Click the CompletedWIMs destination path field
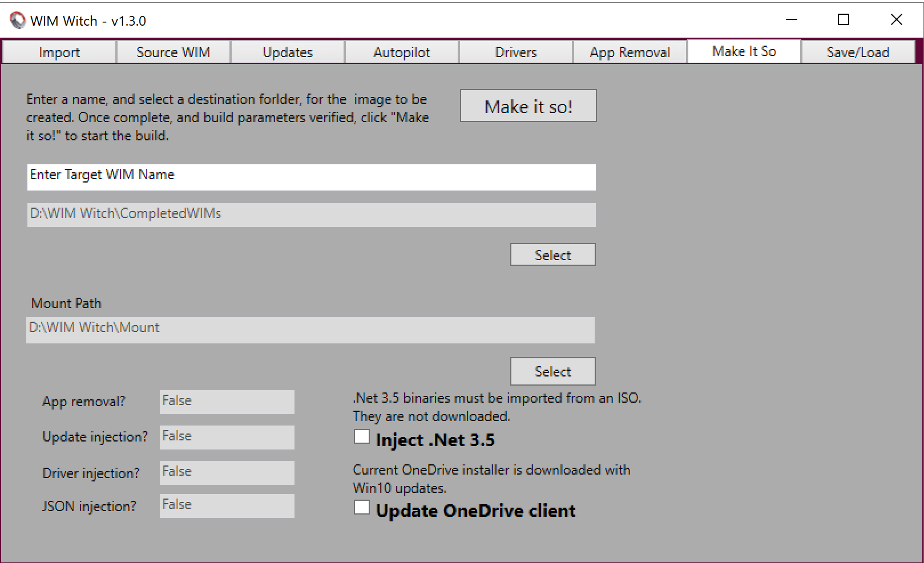Image resolution: width=924 pixels, height=563 pixels. click(311, 215)
